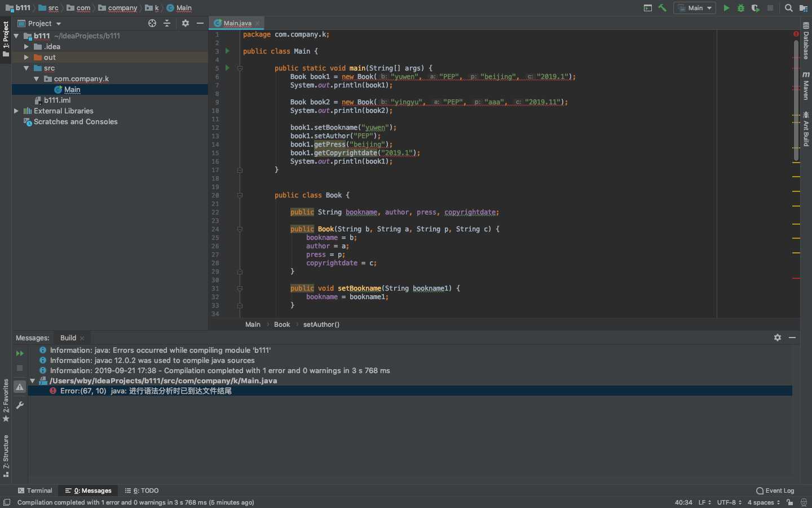The image size is (812, 508).
Task: Fold the Book class via gutter marker
Action: (240, 195)
